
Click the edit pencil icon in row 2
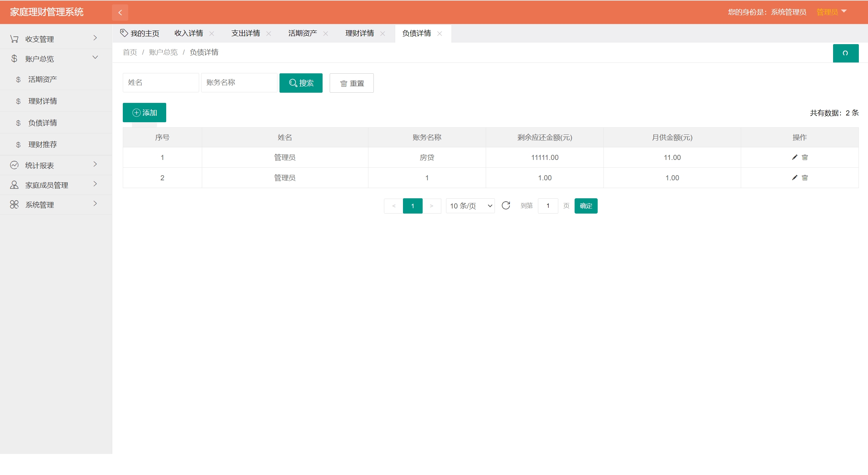(794, 178)
